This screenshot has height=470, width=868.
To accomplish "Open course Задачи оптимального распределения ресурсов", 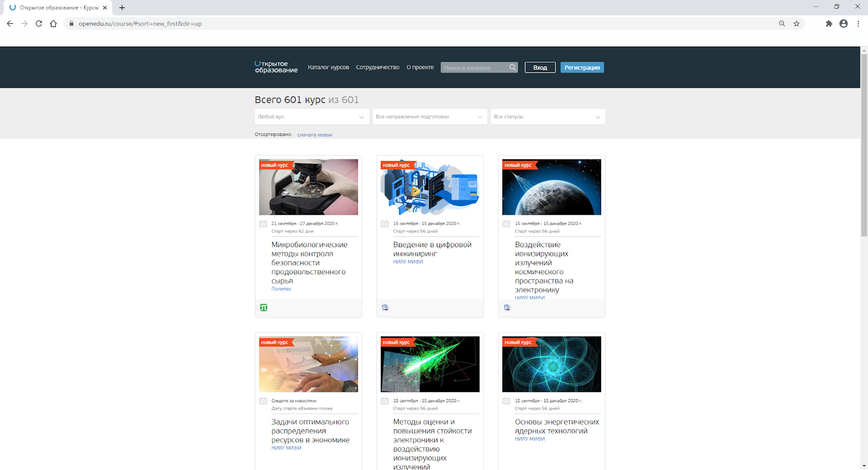I will 310,431.
